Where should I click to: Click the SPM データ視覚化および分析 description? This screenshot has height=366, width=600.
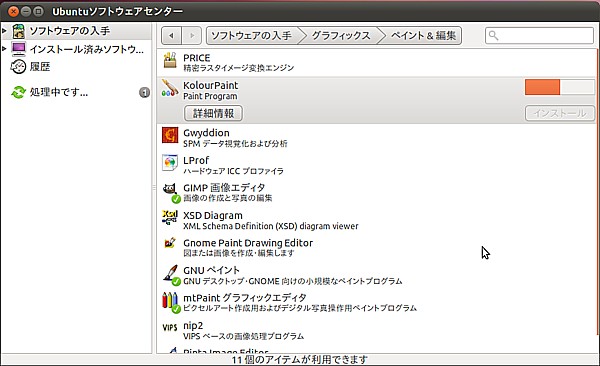click(235, 144)
